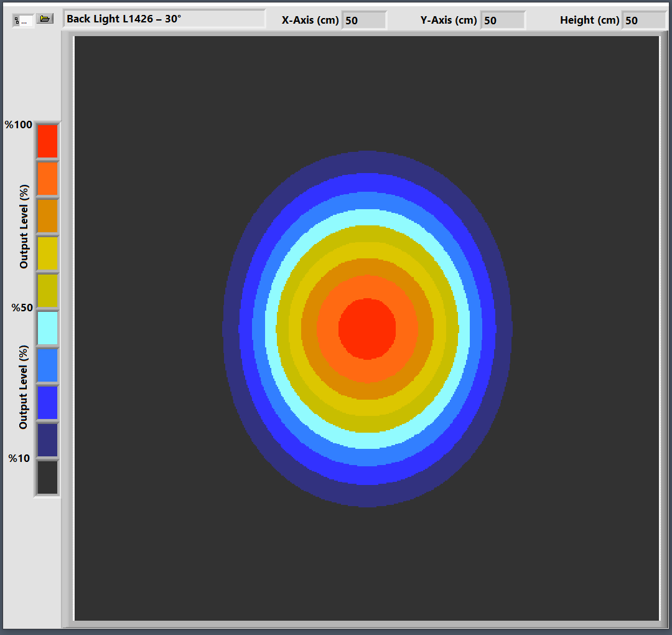Click the open folder browse icon

(x=45, y=19)
